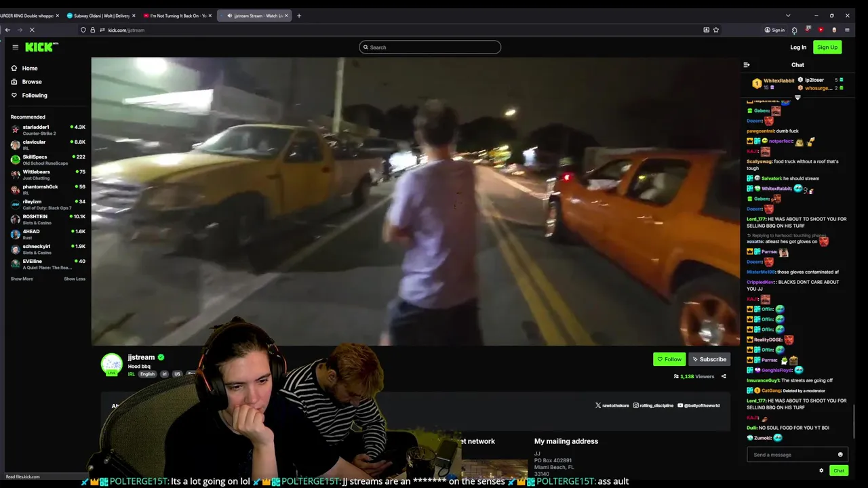868x488 pixels.
Task: Open the tracking protection shield icon
Action: pyautogui.click(x=83, y=30)
